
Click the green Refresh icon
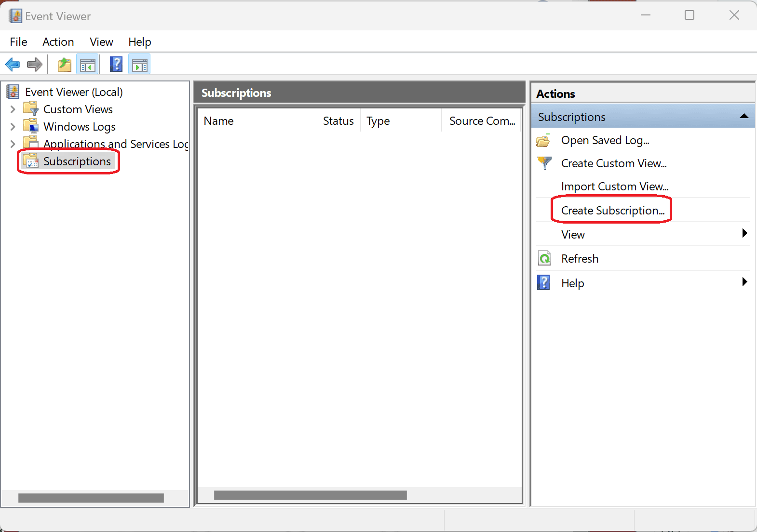pyautogui.click(x=544, y=259)
